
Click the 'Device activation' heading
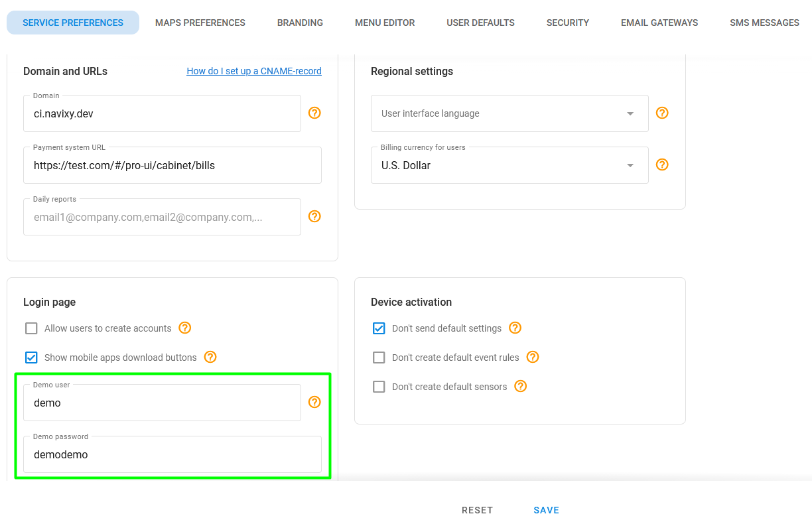411,302
